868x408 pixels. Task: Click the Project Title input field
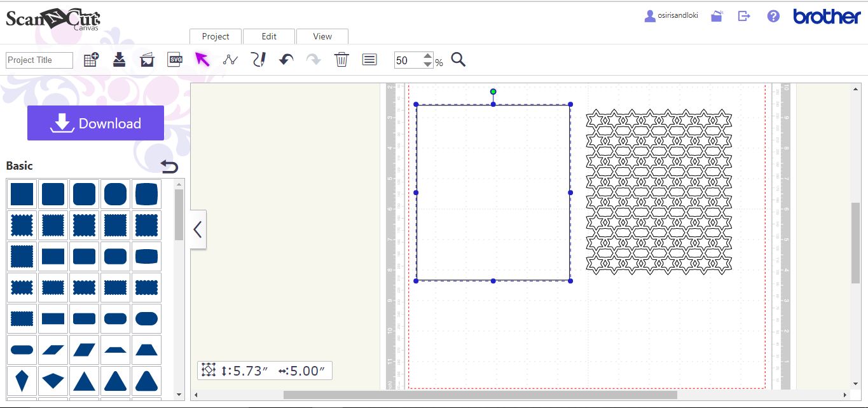(38, 60)
